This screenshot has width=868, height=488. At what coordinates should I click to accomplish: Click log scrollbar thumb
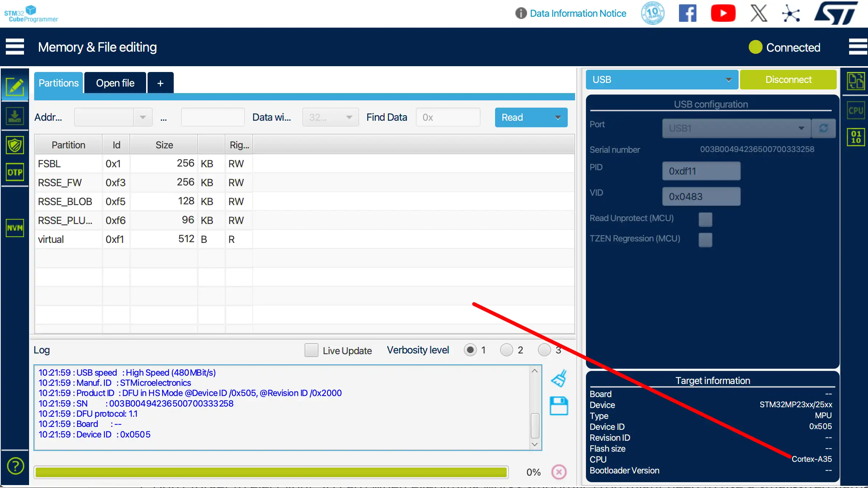pos(535,426)
